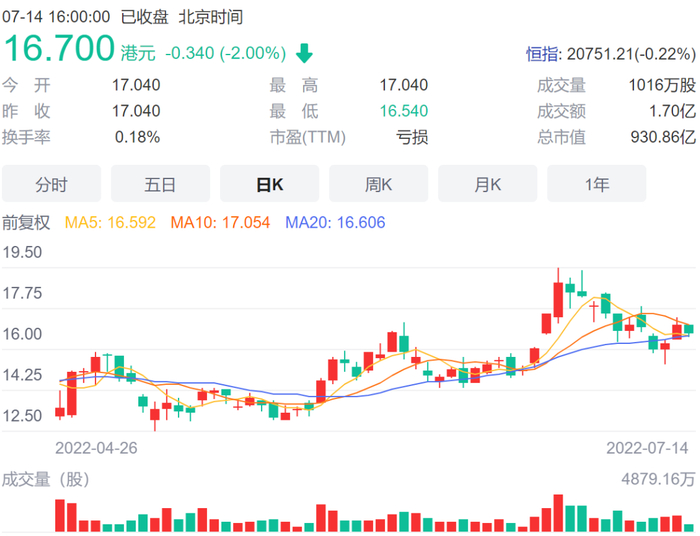Image resolution: width=700 pixels, height=536 pixels.
Task: Switch to the 周K weekly tab
Action: click(x=379, y=184)
